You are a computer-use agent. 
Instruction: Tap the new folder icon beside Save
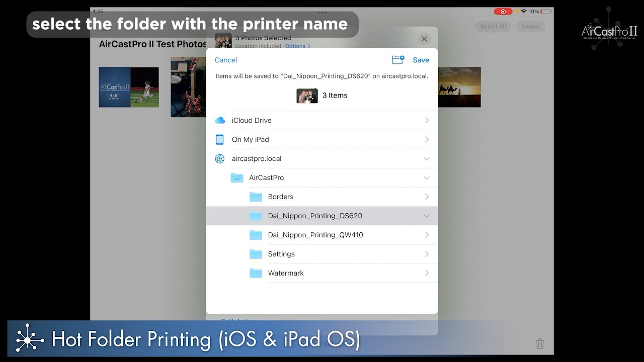pos(398,60)
